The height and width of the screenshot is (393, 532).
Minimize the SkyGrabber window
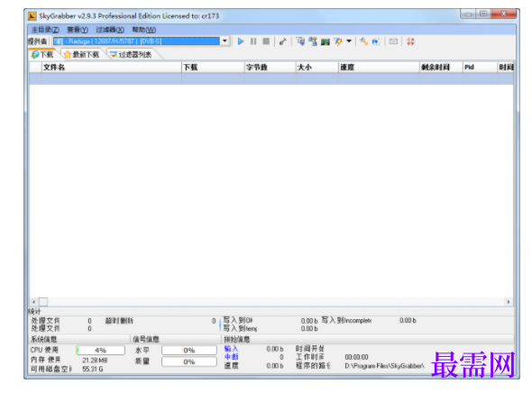coord(469,14)
